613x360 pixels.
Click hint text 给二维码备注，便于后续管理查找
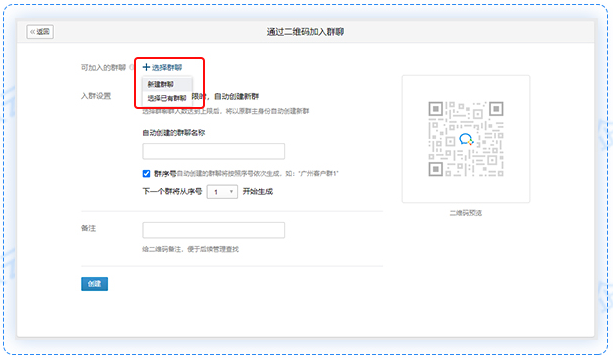(190, 249)
